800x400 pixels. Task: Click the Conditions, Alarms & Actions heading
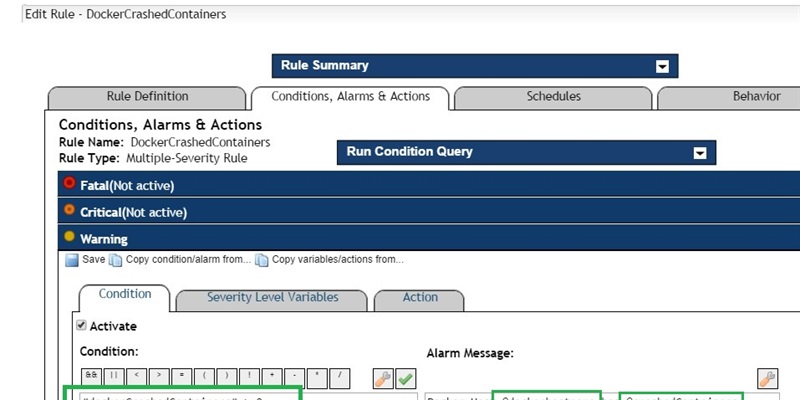coord(161,125)
